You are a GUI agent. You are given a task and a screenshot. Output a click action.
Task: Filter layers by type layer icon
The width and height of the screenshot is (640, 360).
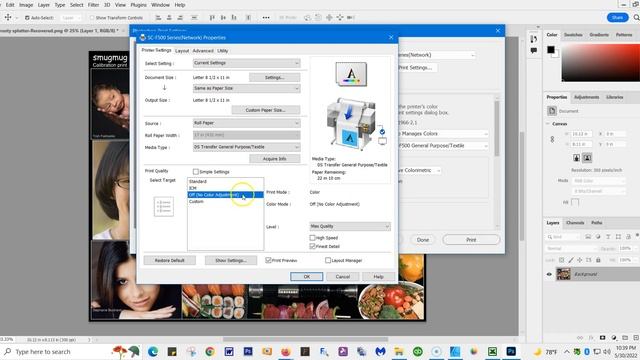608,237
